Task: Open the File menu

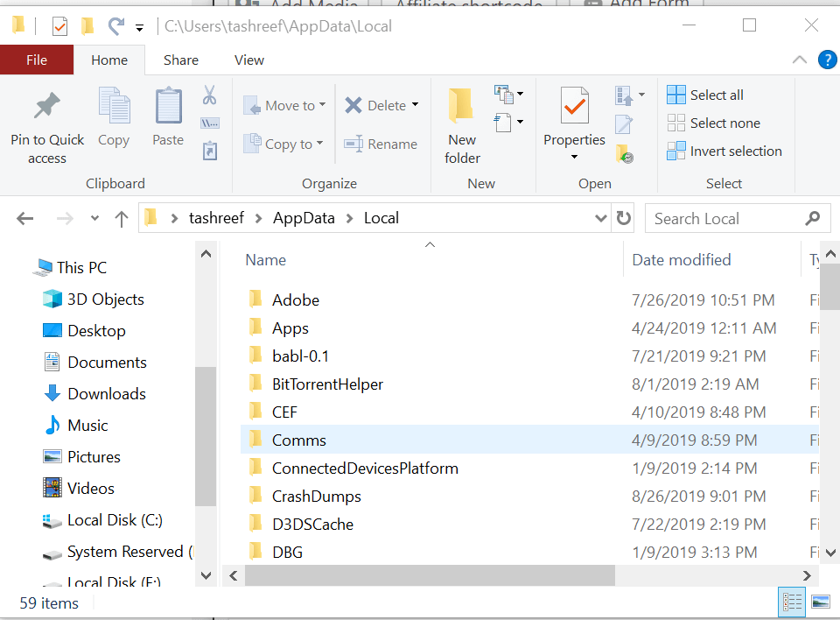Action: point(37,60)
